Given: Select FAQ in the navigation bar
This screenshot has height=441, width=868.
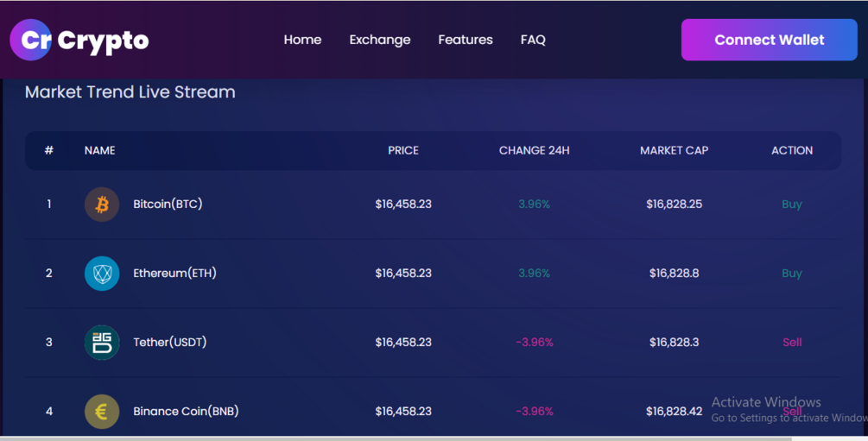Looking at the screenshot, I should click(x=533, y=40).
